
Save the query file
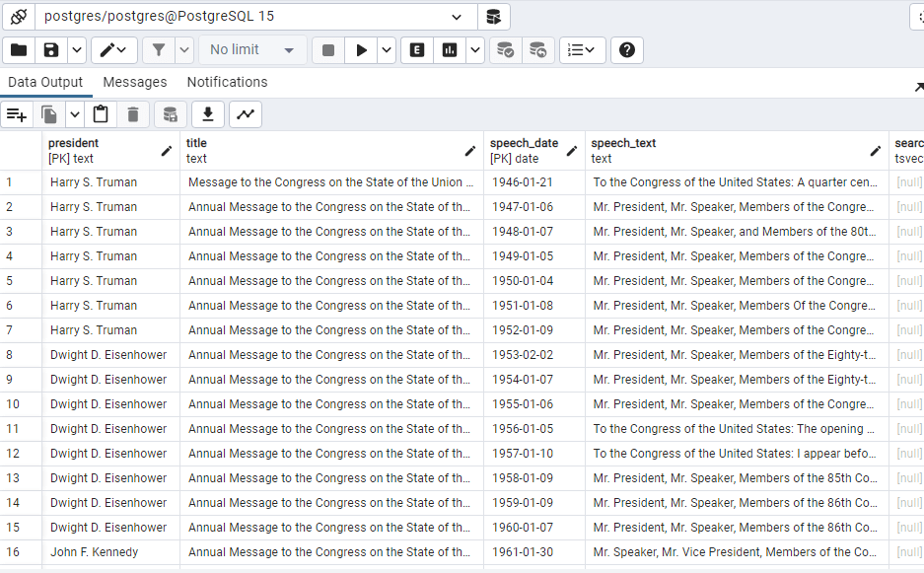pyautogui.click(x=51, y=50)
